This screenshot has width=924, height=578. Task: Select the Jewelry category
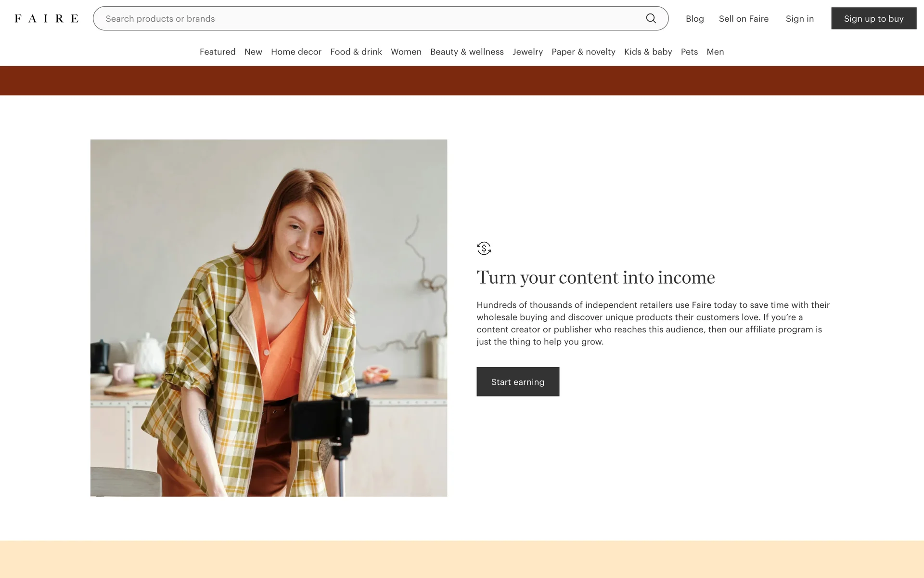(x=527, y=52)
